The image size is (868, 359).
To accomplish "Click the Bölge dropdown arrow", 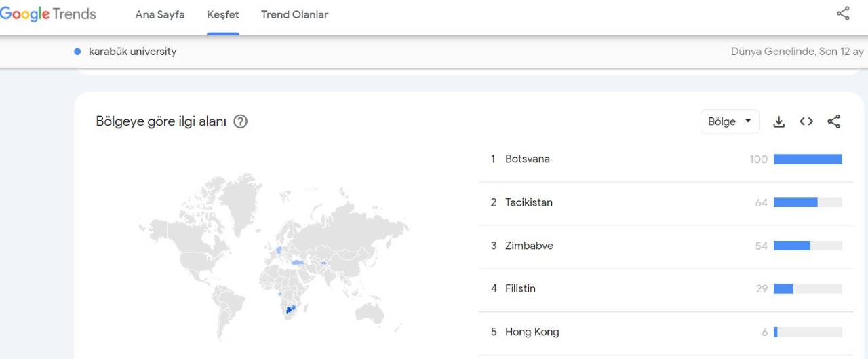I will click(748, 121).
